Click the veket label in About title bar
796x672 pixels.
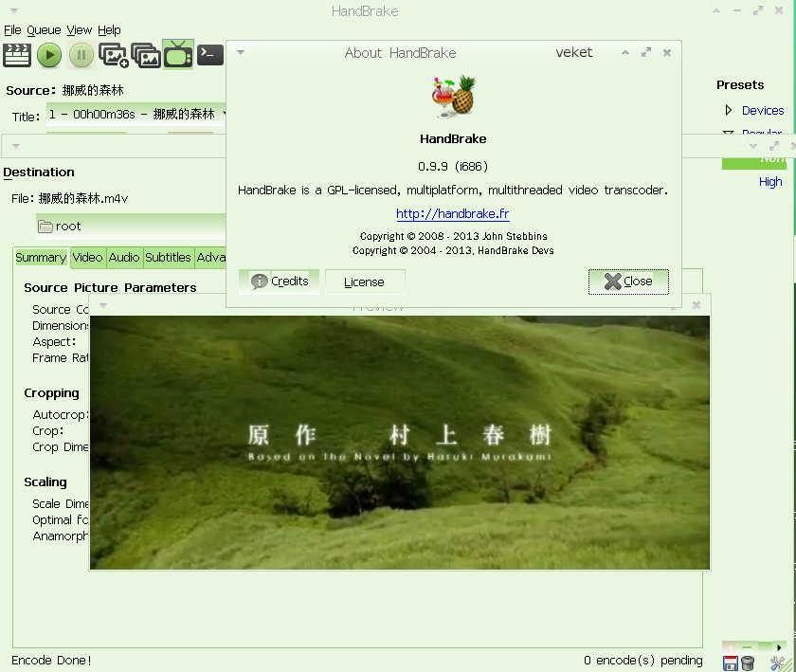pos(573,52)
